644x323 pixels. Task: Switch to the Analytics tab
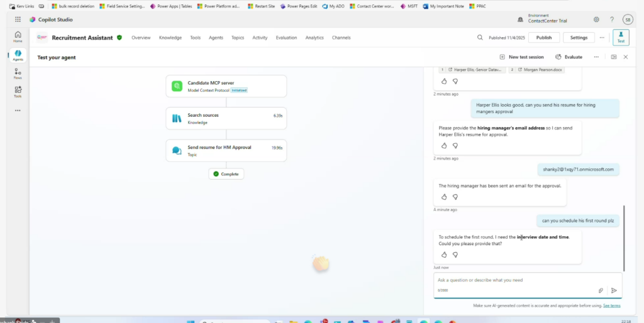314,37
